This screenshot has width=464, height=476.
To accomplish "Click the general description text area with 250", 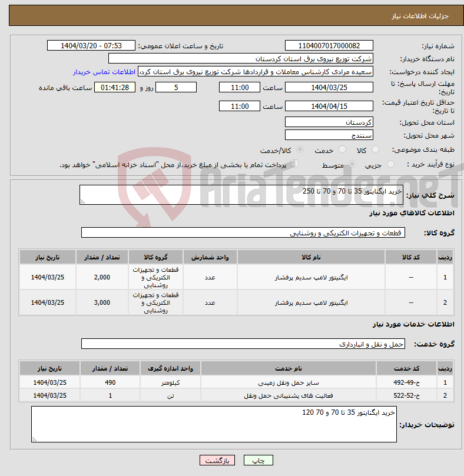I will pyautogui.click(x=241, y=195).
